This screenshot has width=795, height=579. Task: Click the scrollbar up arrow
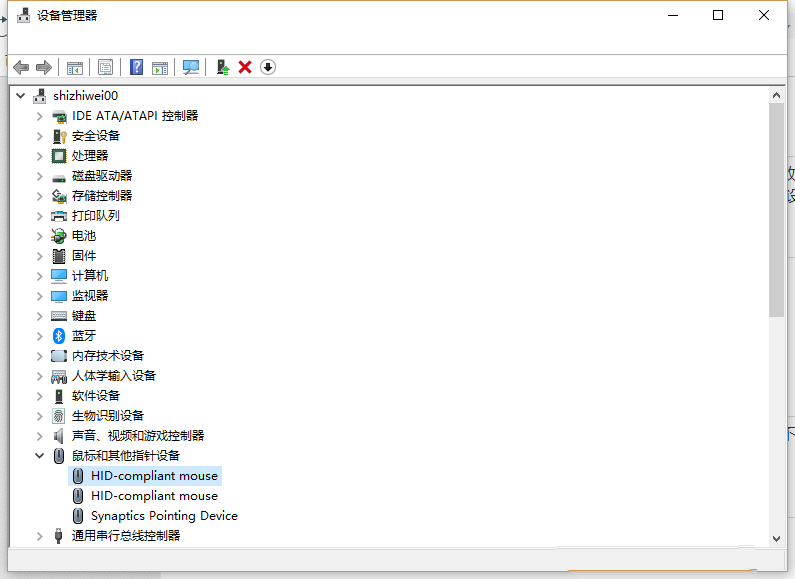pyautogui.click(x=776, y=95)
